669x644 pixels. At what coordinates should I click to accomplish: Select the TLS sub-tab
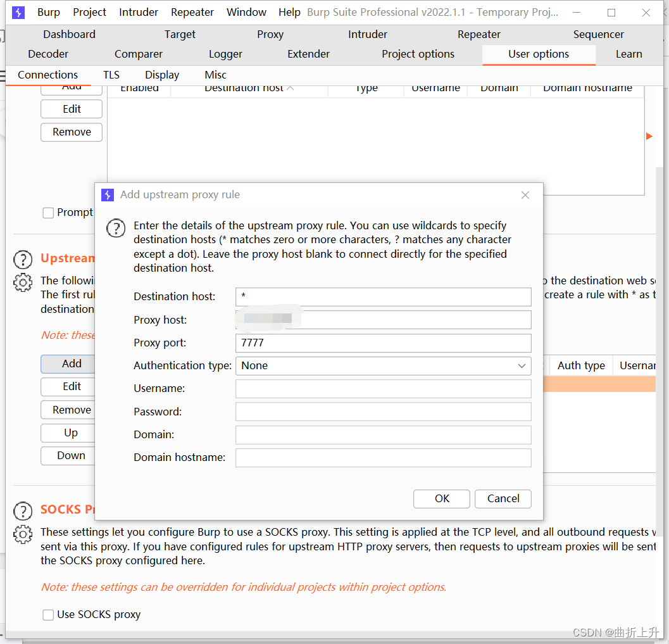click(x=111, y=75)
